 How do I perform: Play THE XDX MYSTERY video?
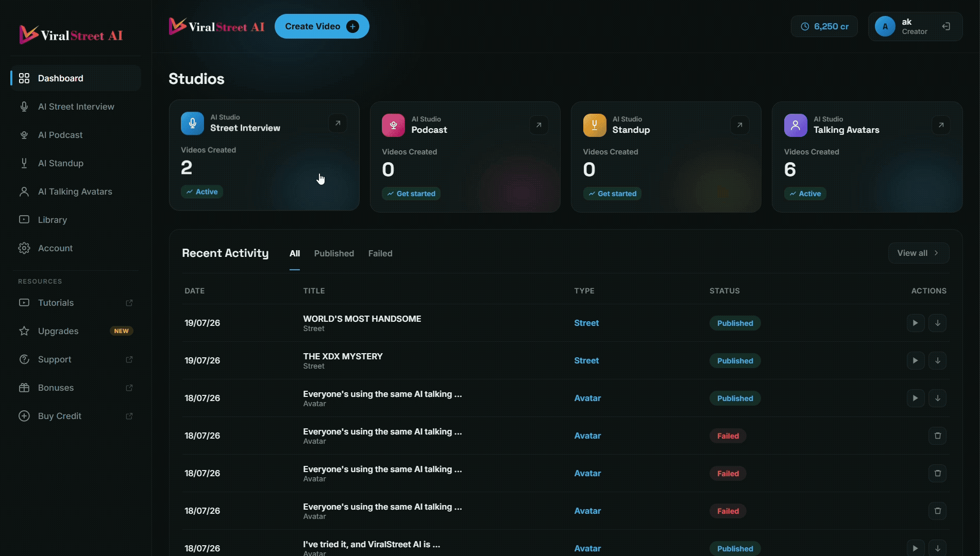point(916,360)
